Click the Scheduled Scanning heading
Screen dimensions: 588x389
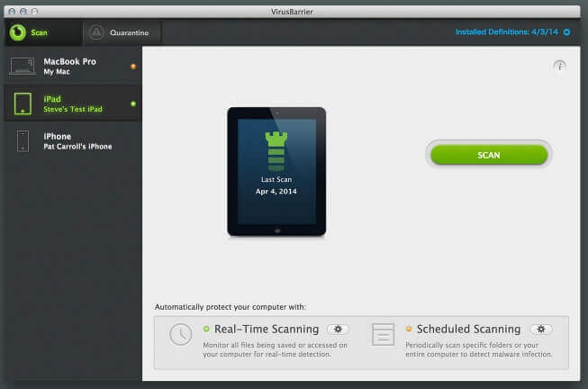469,330
